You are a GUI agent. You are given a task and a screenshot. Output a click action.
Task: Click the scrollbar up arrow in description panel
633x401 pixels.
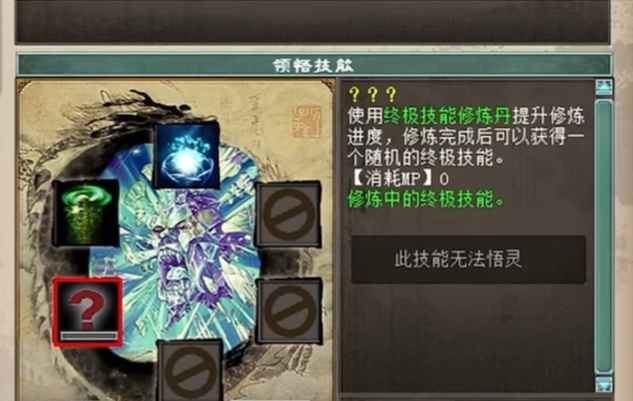604,87
